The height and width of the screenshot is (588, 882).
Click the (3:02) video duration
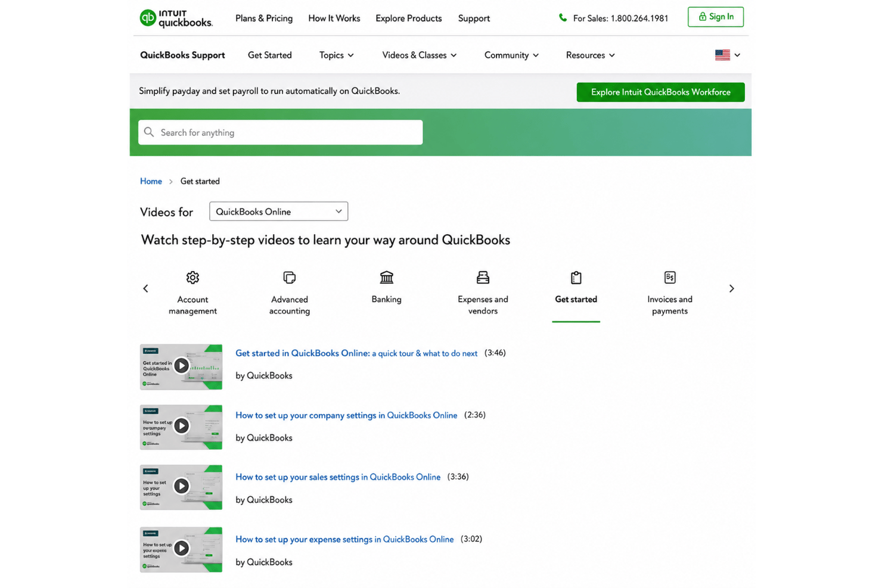click(x=471, y=539)
